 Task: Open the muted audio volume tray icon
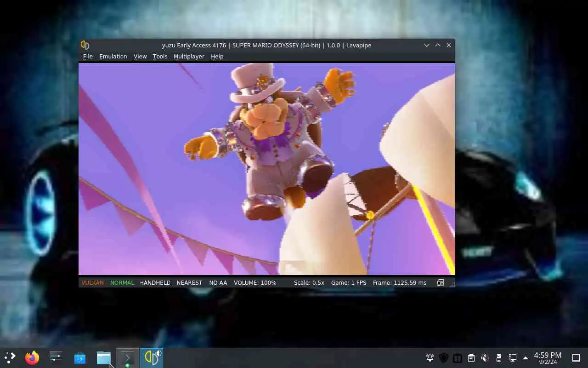pyautogui.click(x=485, y=358)
